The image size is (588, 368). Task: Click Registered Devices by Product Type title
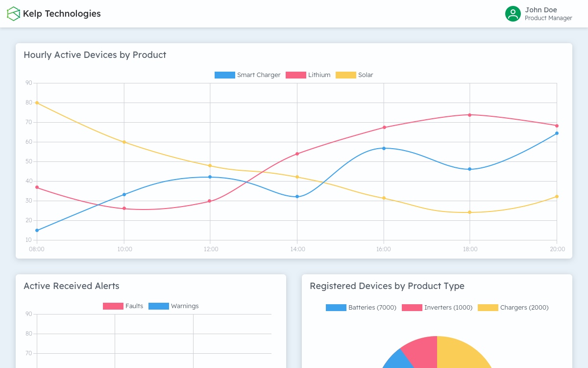click(x=387, y=286)
